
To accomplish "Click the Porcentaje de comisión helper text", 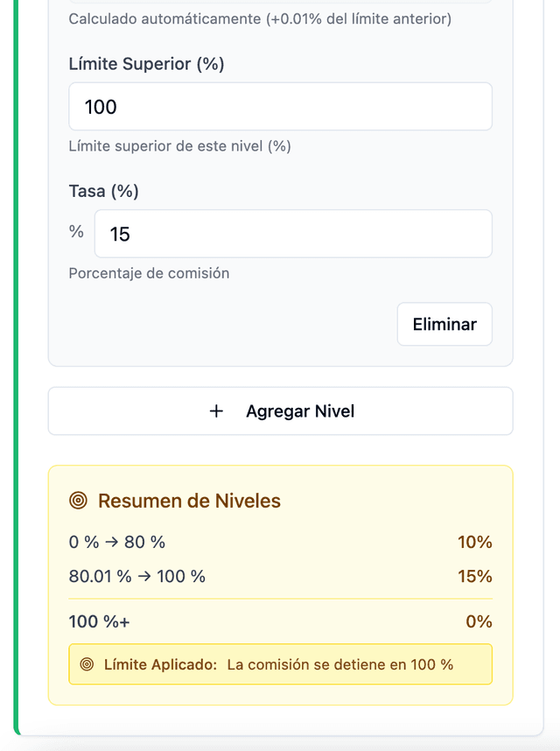I will pos(149,273).
